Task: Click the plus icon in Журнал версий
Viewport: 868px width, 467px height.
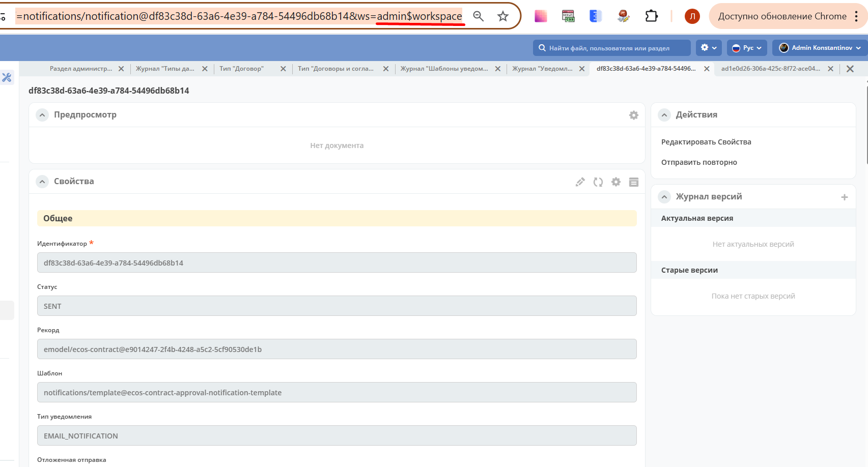Action: tap(845, 197)
